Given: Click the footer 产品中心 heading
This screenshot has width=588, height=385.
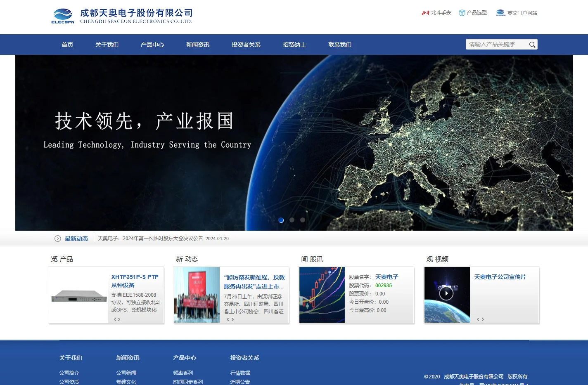Looking at the screenshot, I should (x=185, y=358).
